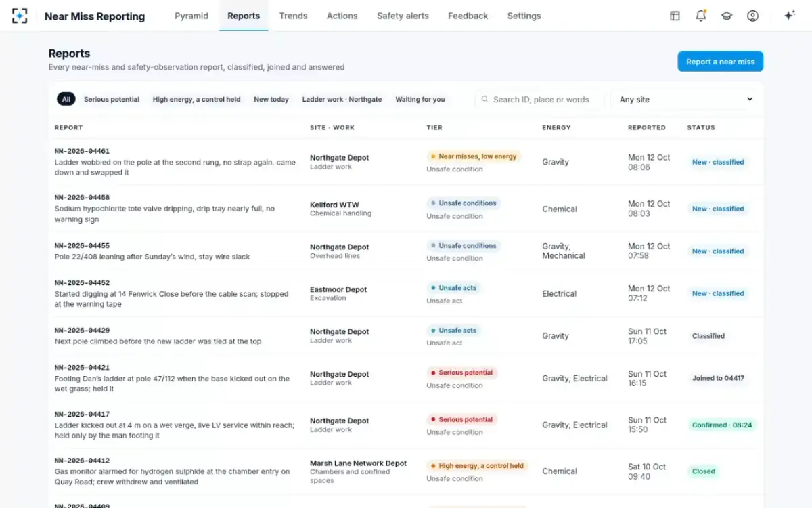This screenshot has width=812, height=508.
Task: Open the notifications bell
Action: coord(700,16)
